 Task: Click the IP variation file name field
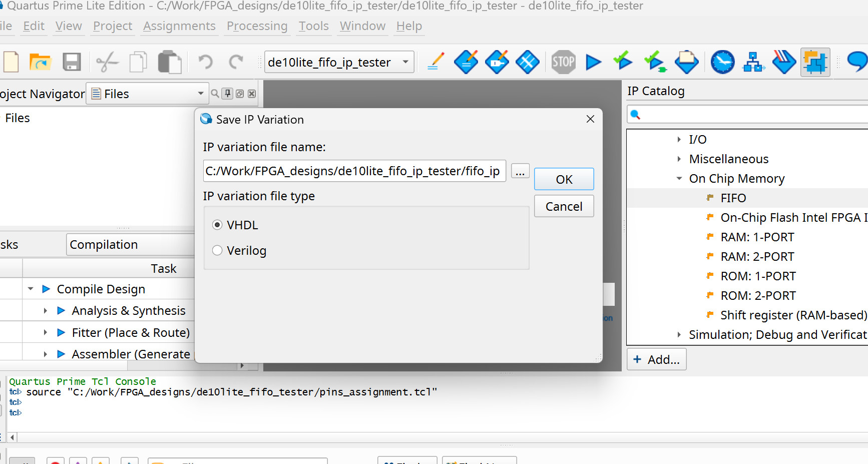point(354,171)
